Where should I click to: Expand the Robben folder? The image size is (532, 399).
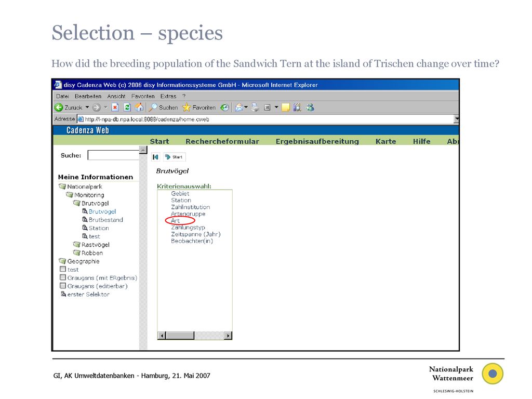pos(76,253)
